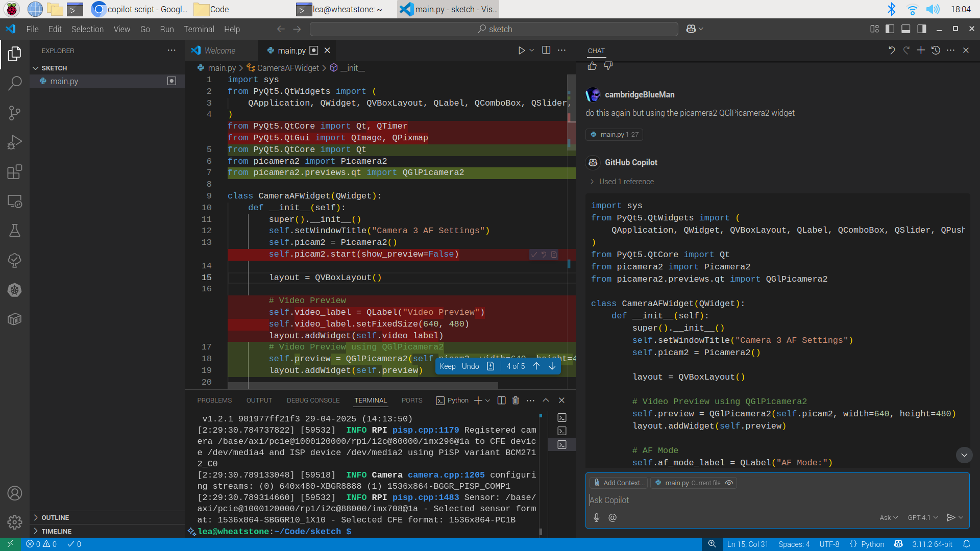
Task: Open the Explorer view in activity bar
Action: 15,54
